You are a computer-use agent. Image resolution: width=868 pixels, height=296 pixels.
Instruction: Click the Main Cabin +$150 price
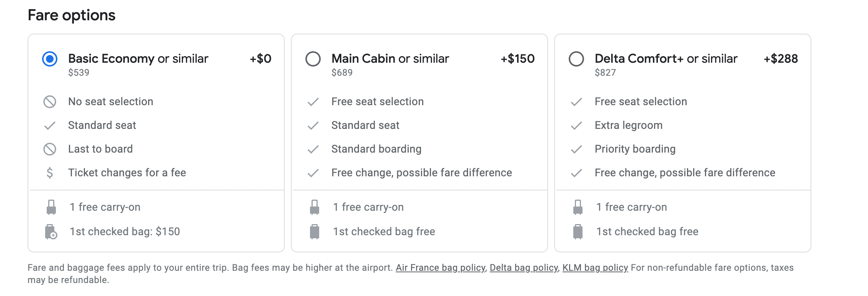coord(517,59)
